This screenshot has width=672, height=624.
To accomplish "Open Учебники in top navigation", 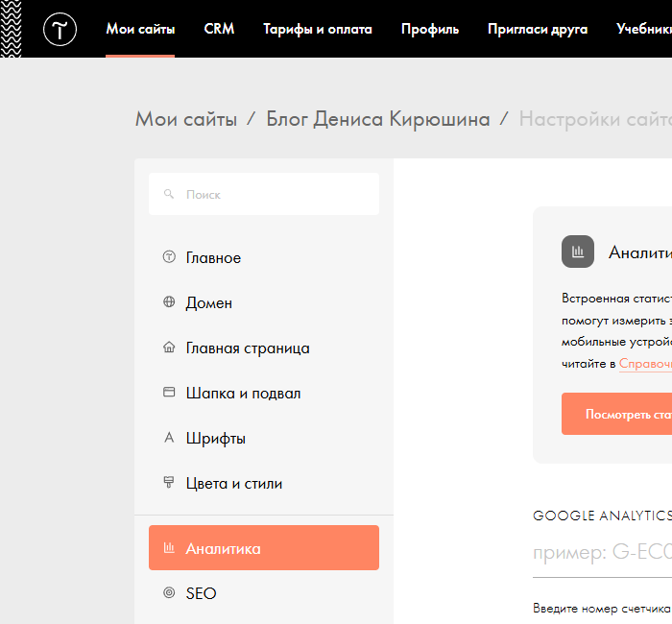I will tap(644, 29).
